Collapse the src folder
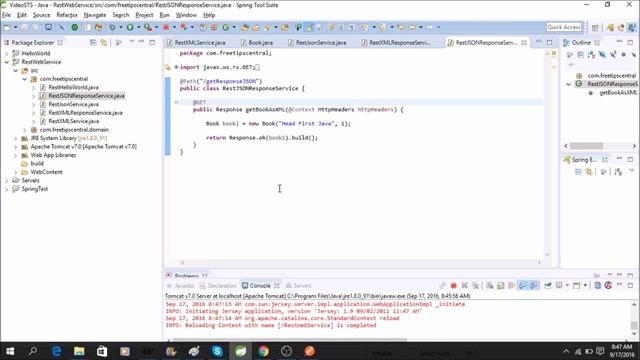640x360 pixels. (x=16, y=71)
